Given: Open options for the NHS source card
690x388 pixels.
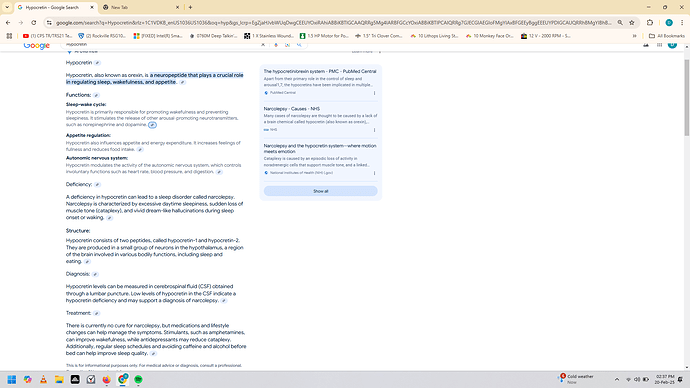Looking at the screenshot, I should coord(374,130).
